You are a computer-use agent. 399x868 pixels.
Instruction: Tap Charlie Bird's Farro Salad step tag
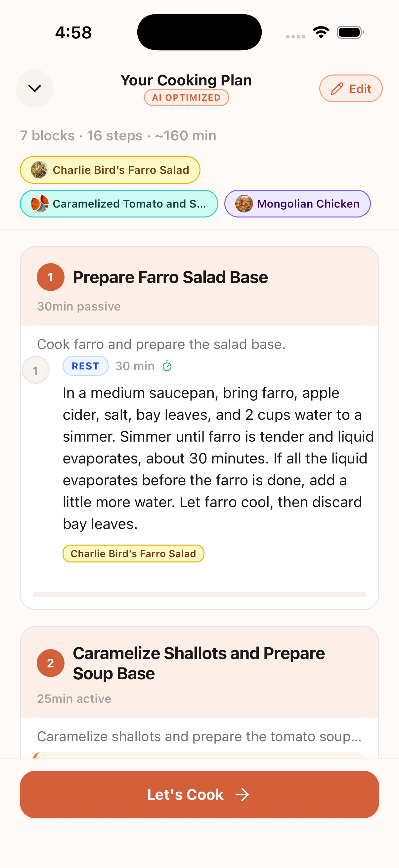pyautogui.click(x=133, y=554)
